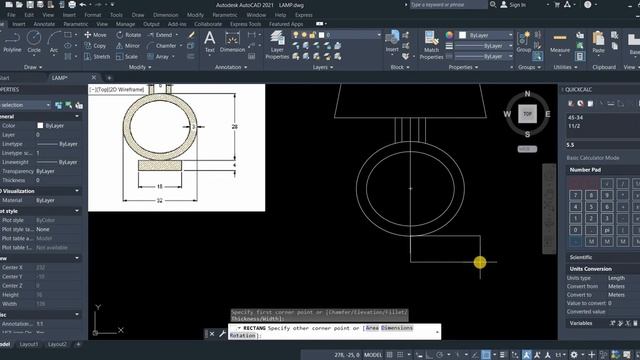Select the Dimensions option in command line

(397, 328)
